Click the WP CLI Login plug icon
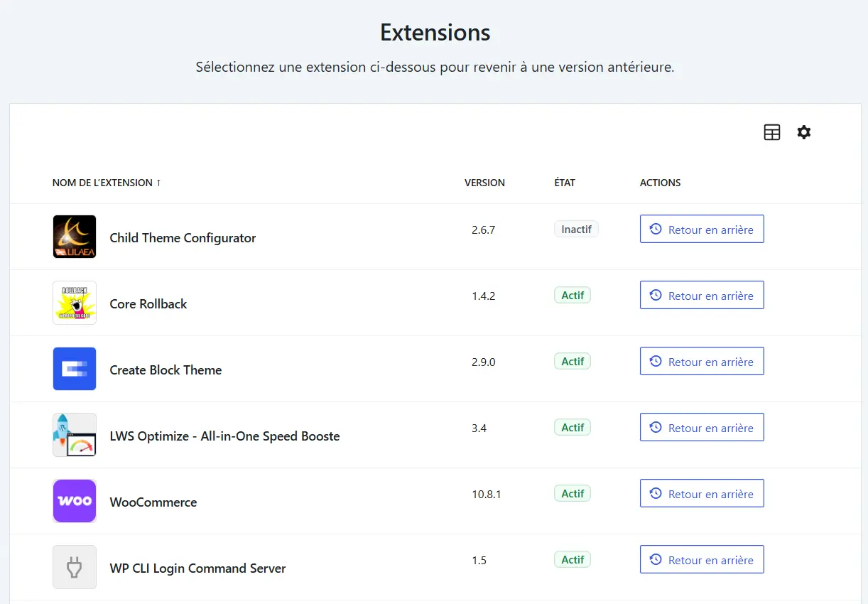This screenshot has width=868, height=604. 75,567
